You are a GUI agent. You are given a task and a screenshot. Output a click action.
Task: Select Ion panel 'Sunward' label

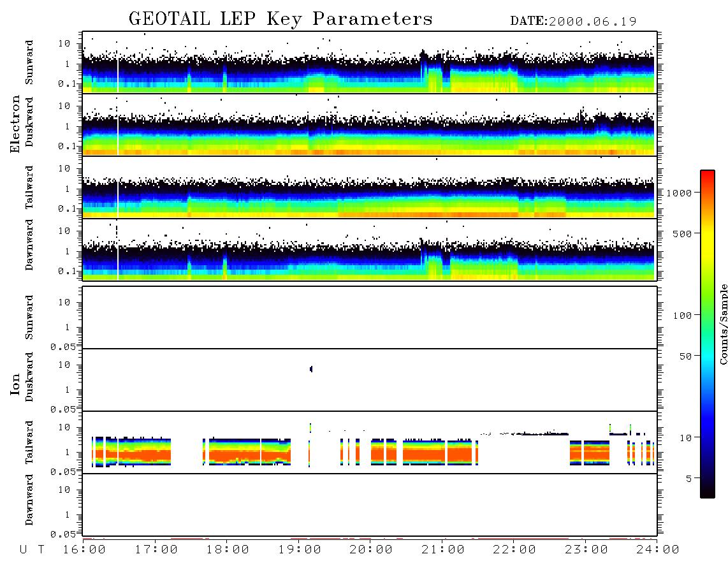click(x=29, y=317)
